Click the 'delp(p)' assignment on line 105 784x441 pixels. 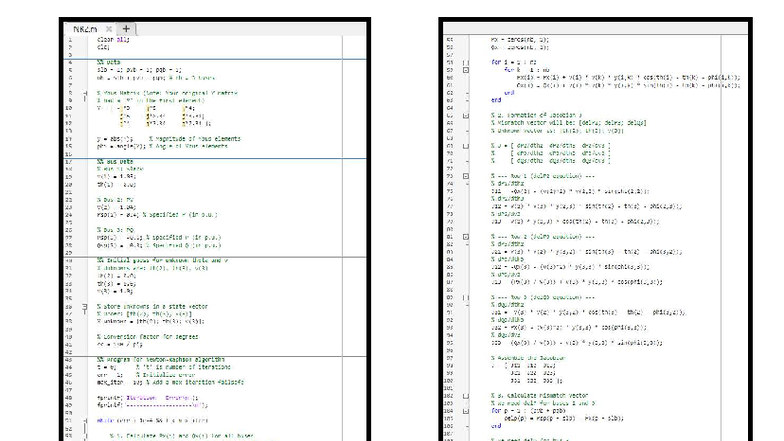564,418
